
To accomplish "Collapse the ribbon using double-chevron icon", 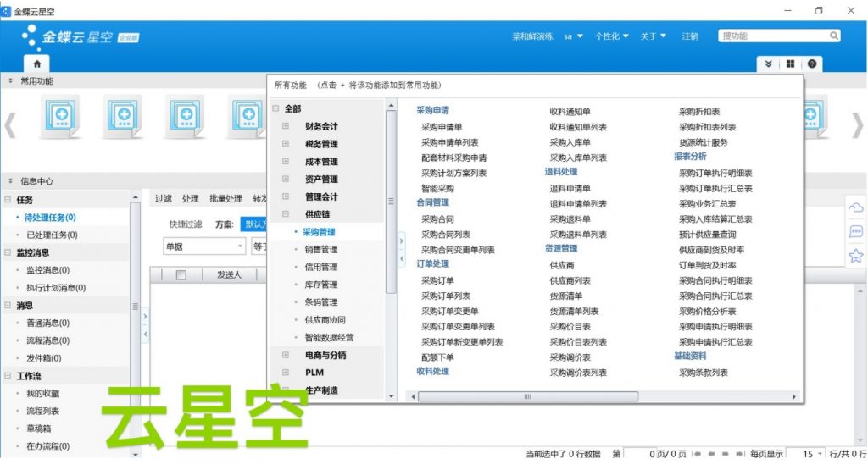I will (768, 64).
